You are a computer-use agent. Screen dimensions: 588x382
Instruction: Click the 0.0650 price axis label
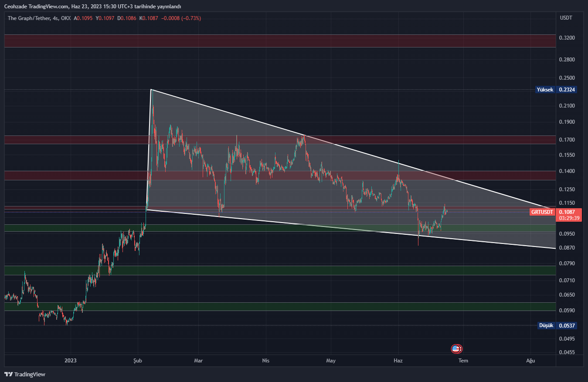(567, 295)
